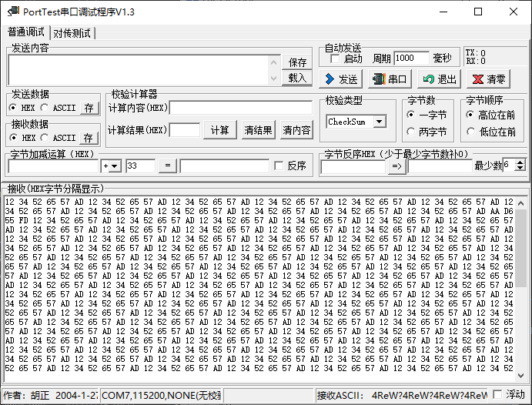Increase the 最少数 spinner value
The height and width of the screenshot is (405, 532).
click(x=520, y=162)
